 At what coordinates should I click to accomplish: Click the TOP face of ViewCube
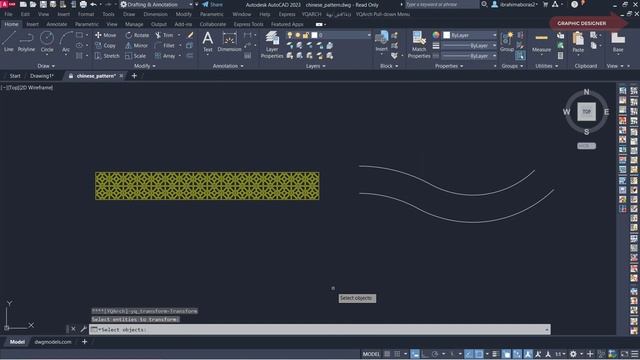(x=587, y=111)
